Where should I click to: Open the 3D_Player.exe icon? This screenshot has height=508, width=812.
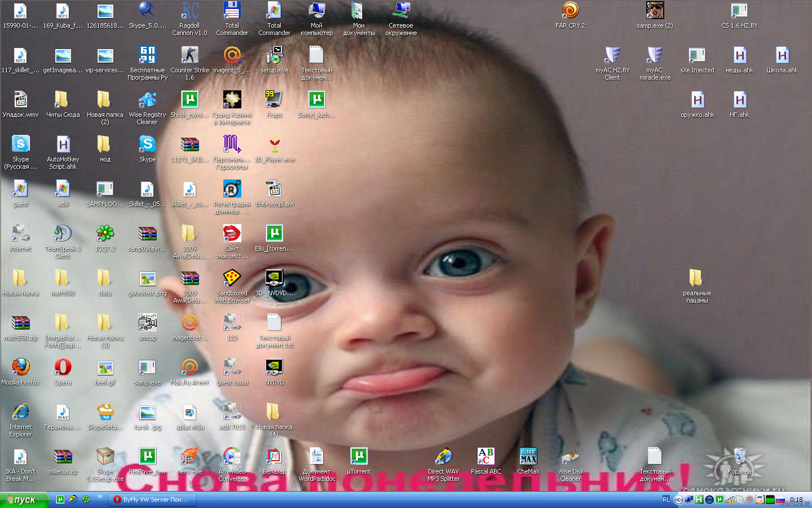click(274, 149)
